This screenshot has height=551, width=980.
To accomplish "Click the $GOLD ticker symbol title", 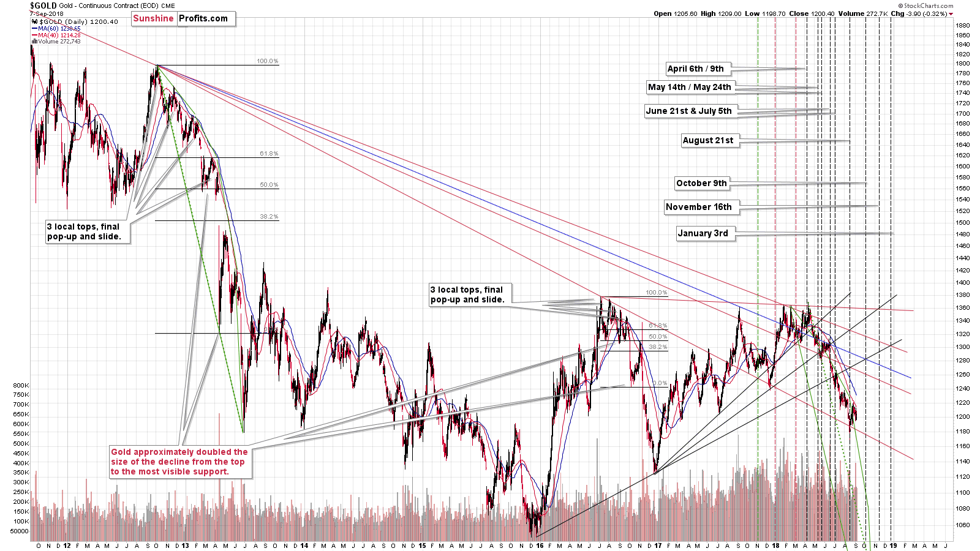I will (x=43, y=6).
